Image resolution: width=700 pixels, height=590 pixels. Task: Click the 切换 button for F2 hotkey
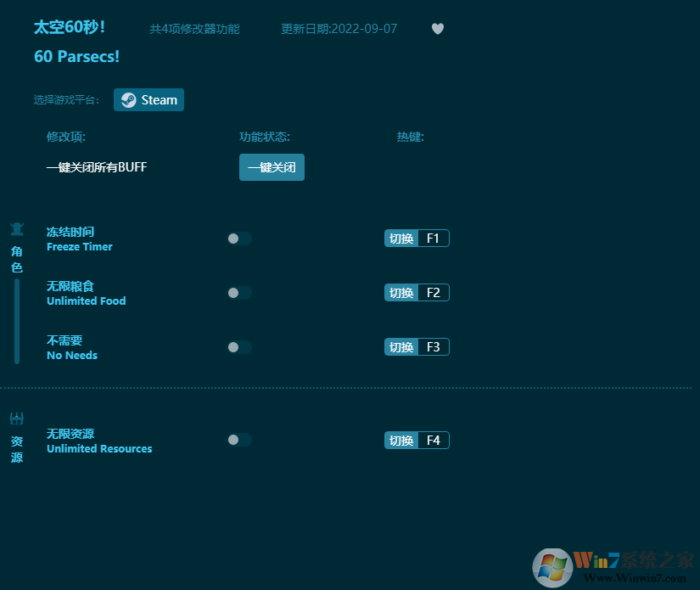pyautogui.click(x=401, y=293)
